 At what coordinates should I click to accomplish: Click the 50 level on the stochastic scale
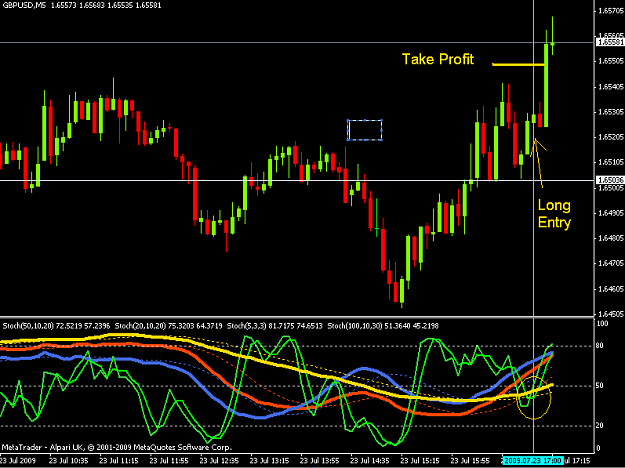[599, 385]
